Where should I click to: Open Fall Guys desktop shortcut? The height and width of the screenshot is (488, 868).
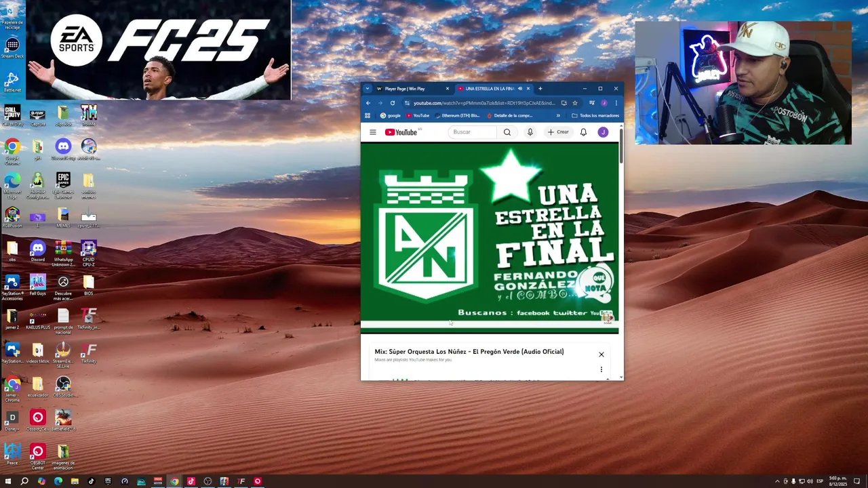coord(38,285)
